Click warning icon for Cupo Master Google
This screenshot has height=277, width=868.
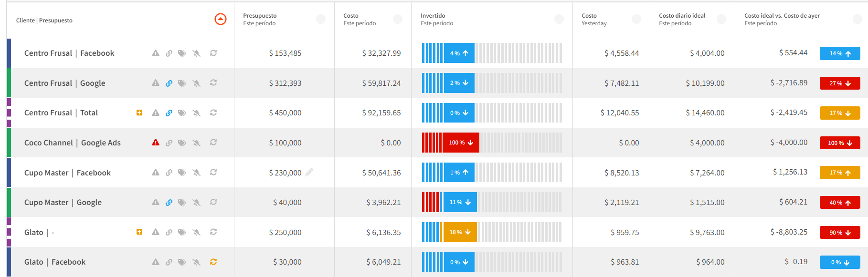click(156, 202)
